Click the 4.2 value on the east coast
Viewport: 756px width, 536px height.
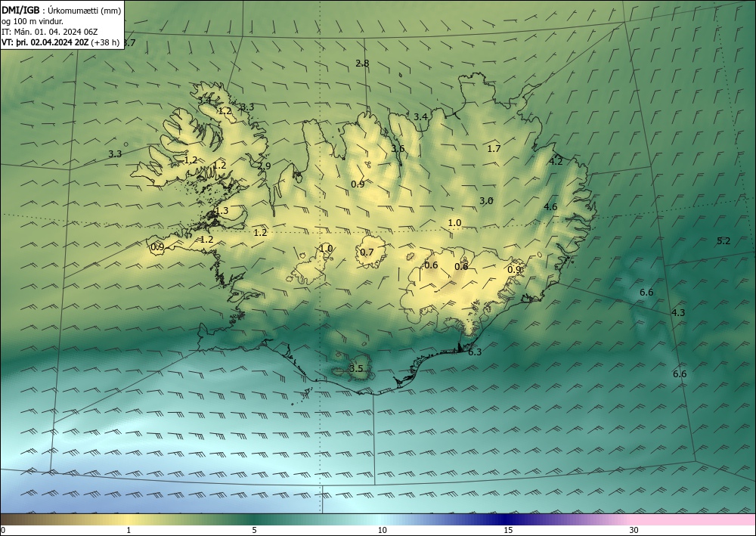click(556, 162)
